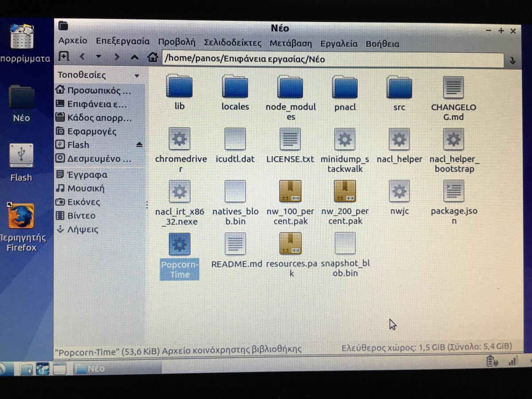Open Εικόνες bookmark in sidebar

click(x=99, y=202)
